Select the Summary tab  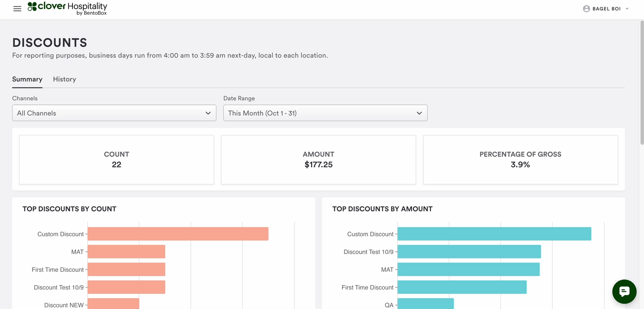(27, 79)
